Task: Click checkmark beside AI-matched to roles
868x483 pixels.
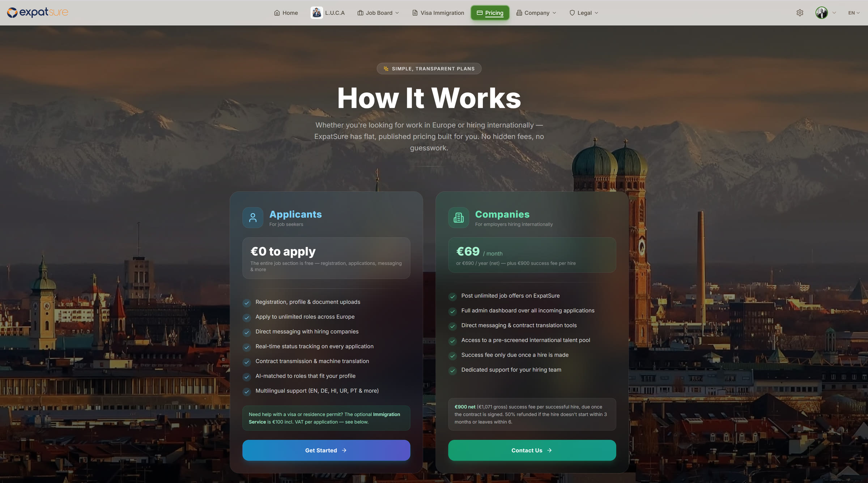Action: click(x=247, y=377)
